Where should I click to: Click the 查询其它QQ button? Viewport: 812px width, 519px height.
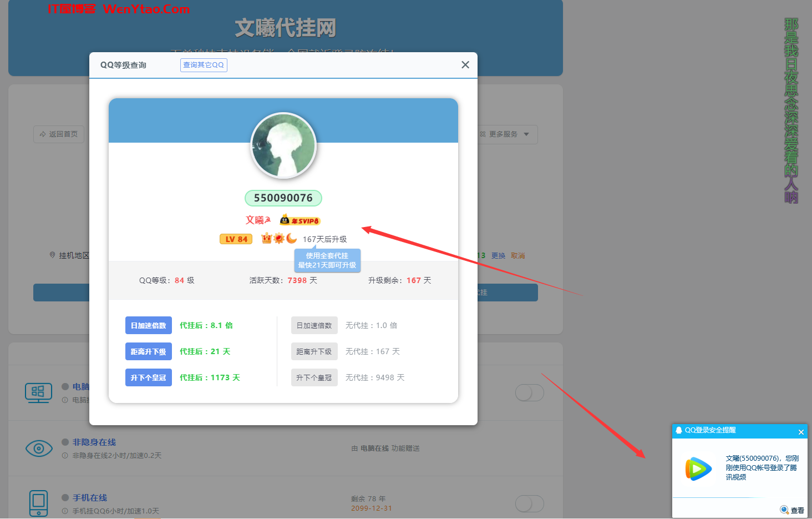(204, 65)
